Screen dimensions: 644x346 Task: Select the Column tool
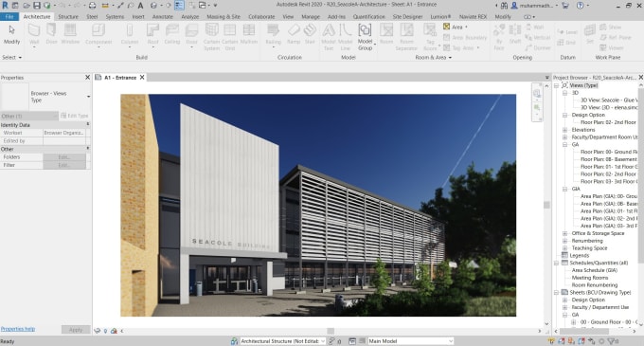tap(130, 34)
